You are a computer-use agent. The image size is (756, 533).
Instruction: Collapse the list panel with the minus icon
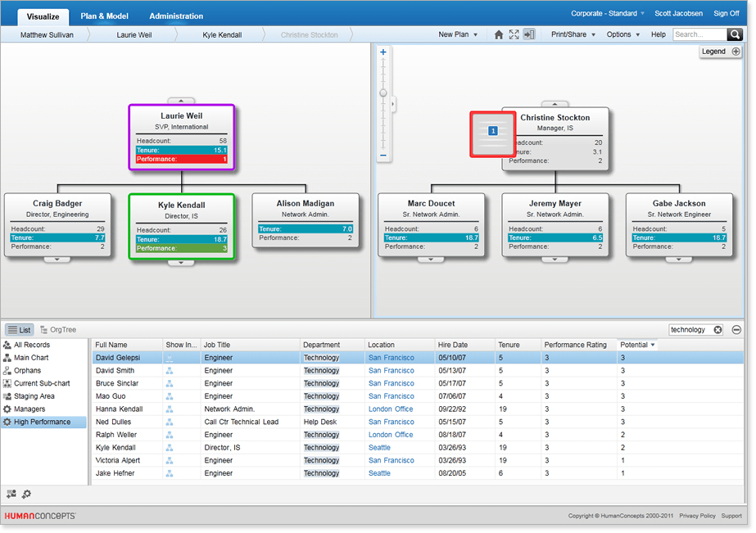point(736,330)
